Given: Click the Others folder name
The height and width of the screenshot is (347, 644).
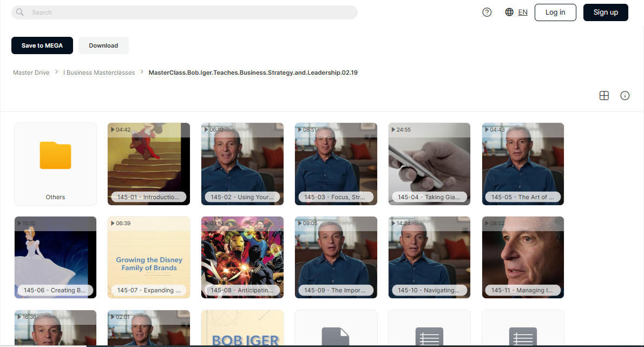Looking at the screenshot, I should tap(55, 197).
